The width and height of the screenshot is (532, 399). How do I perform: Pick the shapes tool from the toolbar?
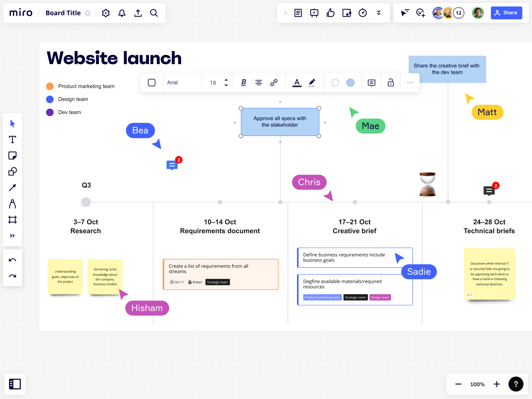coord(12,171)
